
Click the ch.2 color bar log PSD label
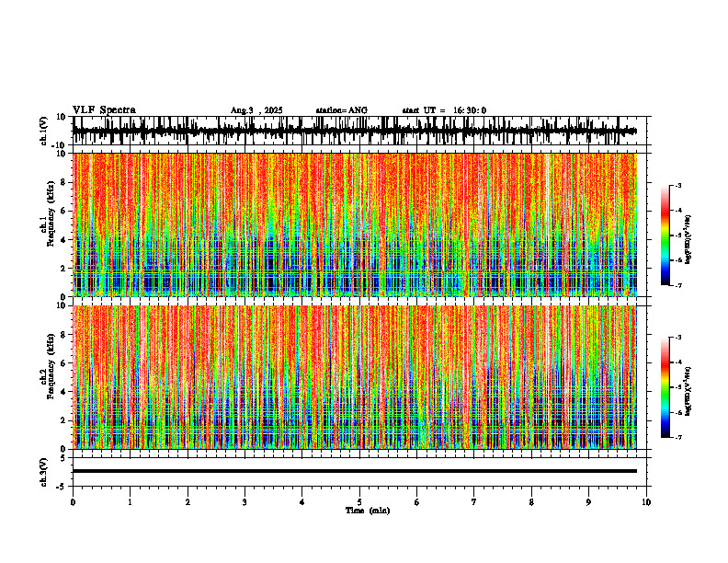coord(688,391)
